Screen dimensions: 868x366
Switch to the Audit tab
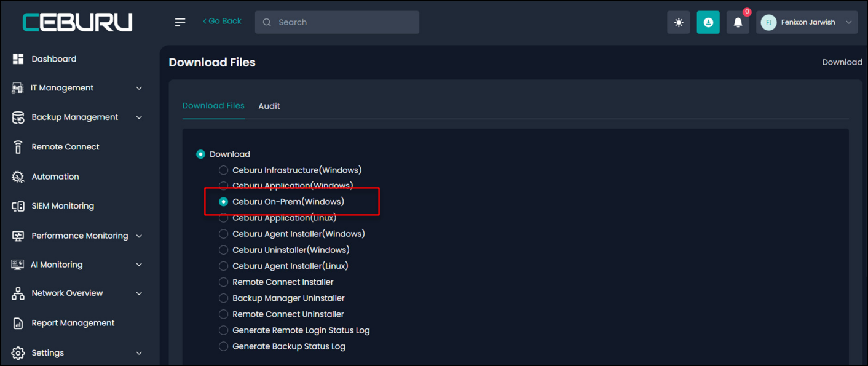[x=269, y=106]
